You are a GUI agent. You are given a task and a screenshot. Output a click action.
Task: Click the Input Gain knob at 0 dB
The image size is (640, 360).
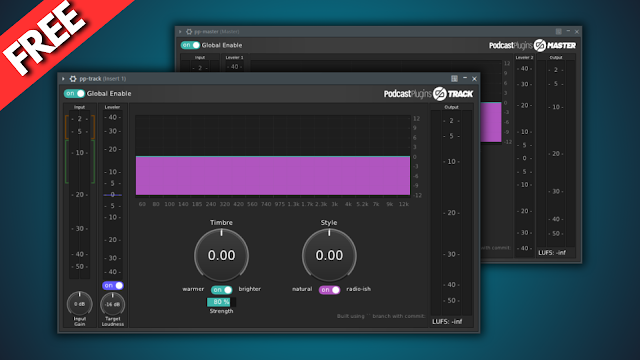(80, 304)
